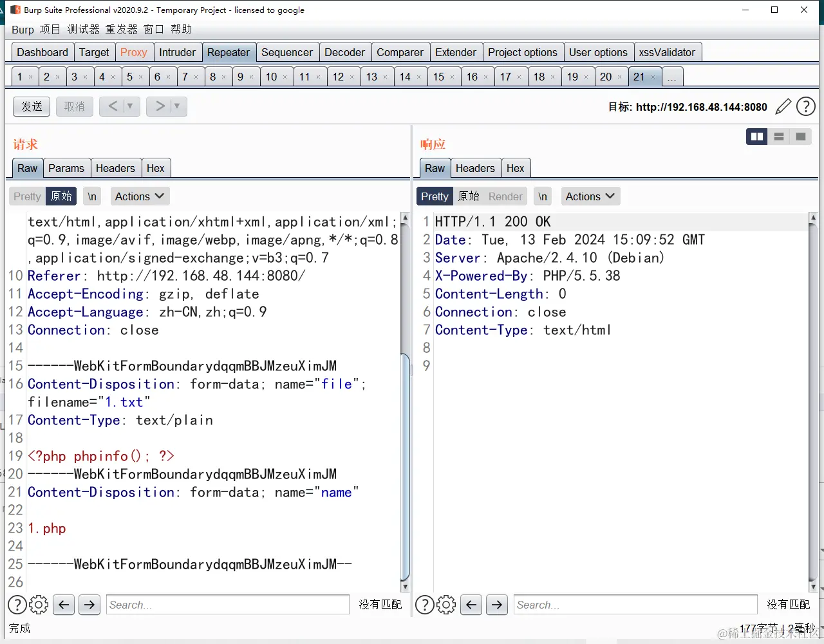Screen dimensions: 824x644
Task: Switch to Sequencer tab
Action: (x=287, y=52)
